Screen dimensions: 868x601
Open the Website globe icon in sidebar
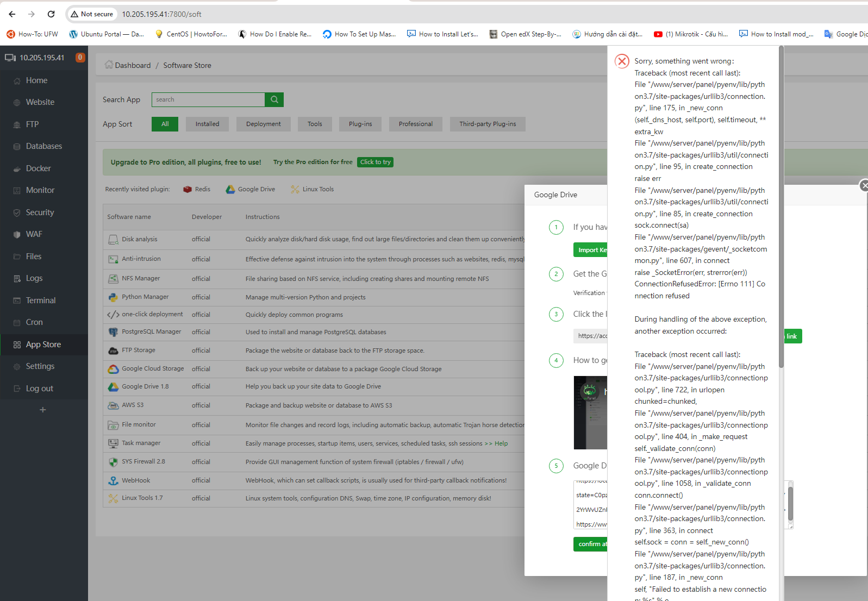tap(17, 102)
